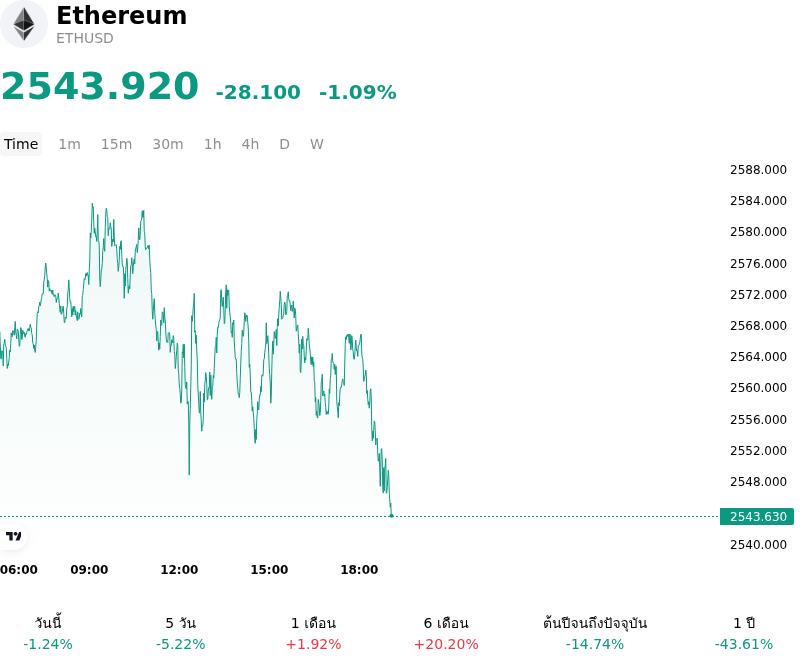The width and height of the screenshot is (800, 664).
Task: Select the 5 วัน performance range
Action: point(181,633)
